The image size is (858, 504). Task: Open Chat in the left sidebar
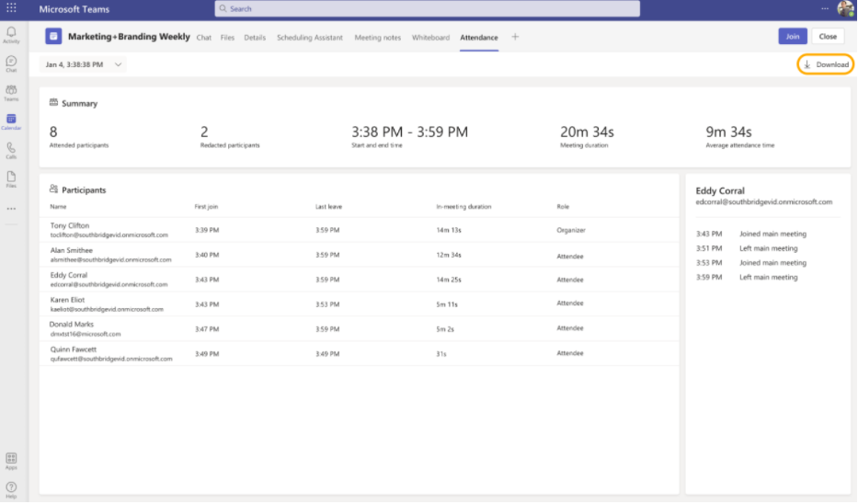coord(11,63)
